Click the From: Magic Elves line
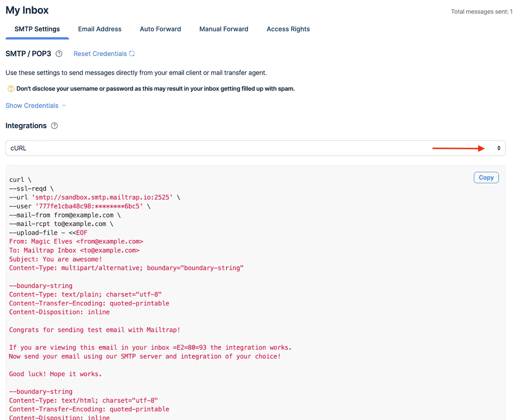The width and height of the screenshot is (514, 420). 76,242
